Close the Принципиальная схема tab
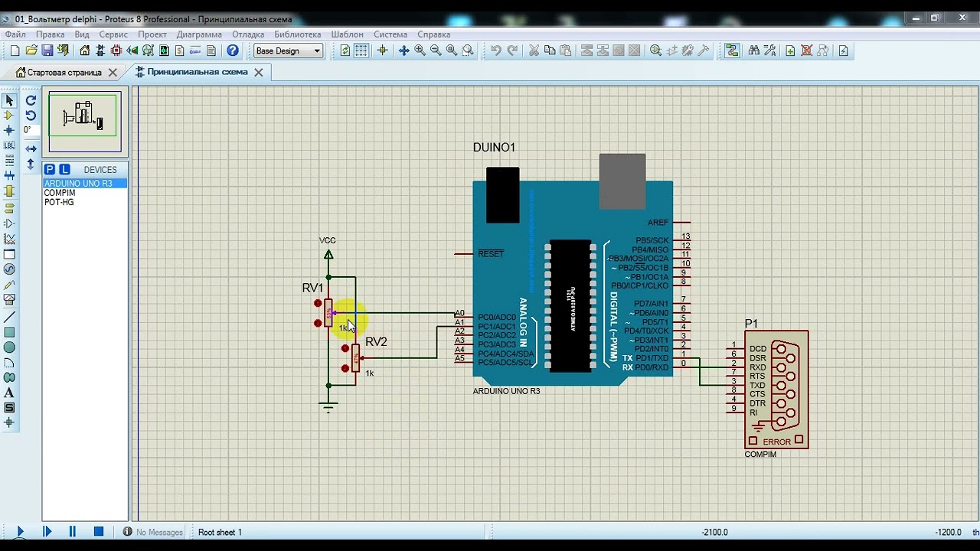Image resolution: width=980 pixels, height=551 pixels. coord(259,72)
